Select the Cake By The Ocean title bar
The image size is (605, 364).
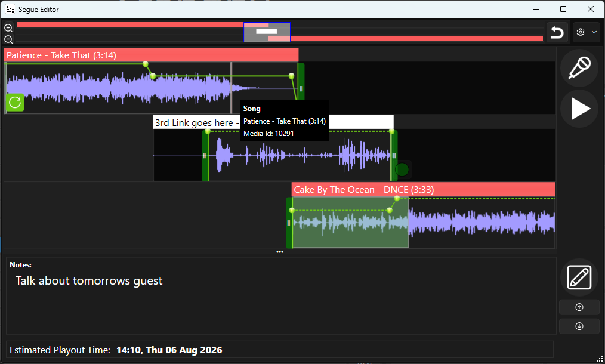(423, 189)
